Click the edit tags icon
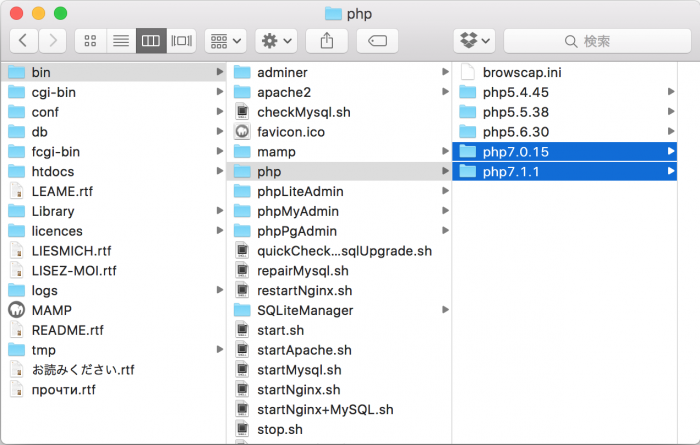Viewport: 700px width, 445px height. coord(377,41)
